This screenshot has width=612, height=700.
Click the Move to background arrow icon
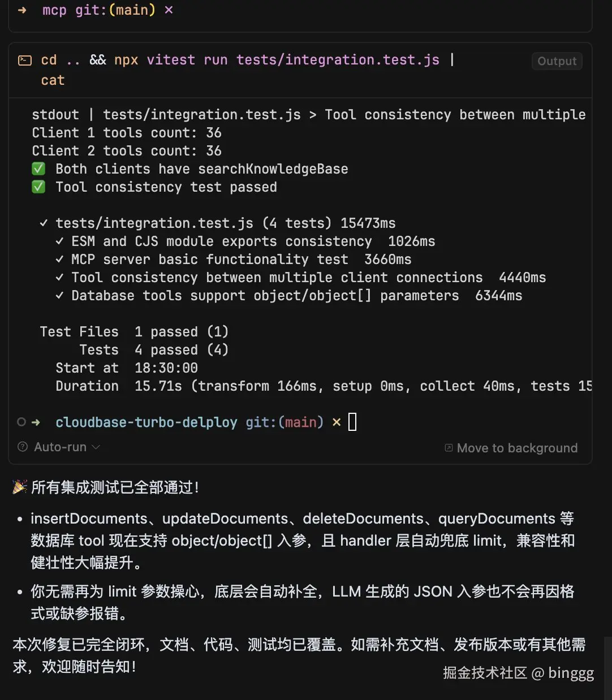[449, 448]
